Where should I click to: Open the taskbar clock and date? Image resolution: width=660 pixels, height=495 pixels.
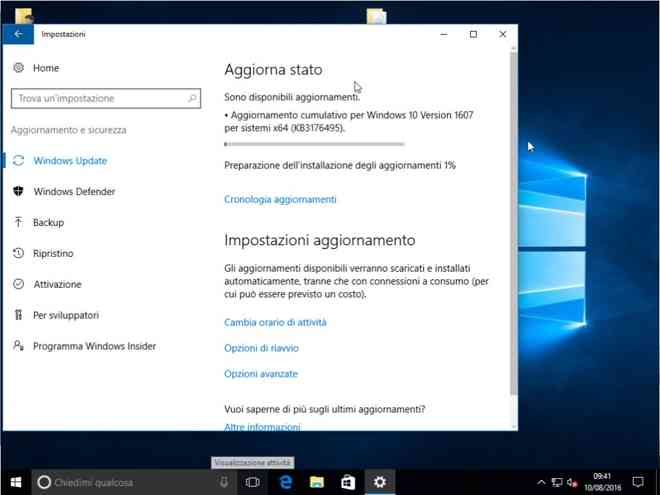[602, 482]
